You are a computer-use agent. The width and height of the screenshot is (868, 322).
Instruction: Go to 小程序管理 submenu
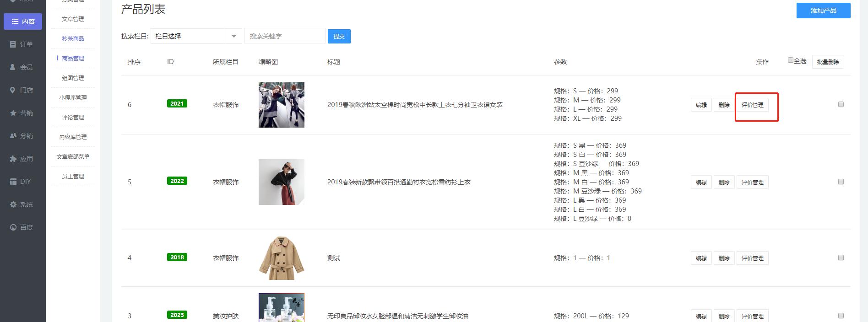tap(73, 98)
